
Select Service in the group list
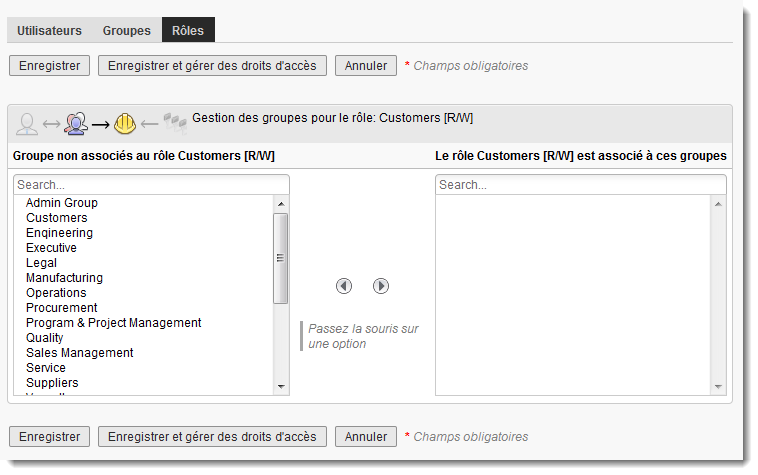(144, 368)
